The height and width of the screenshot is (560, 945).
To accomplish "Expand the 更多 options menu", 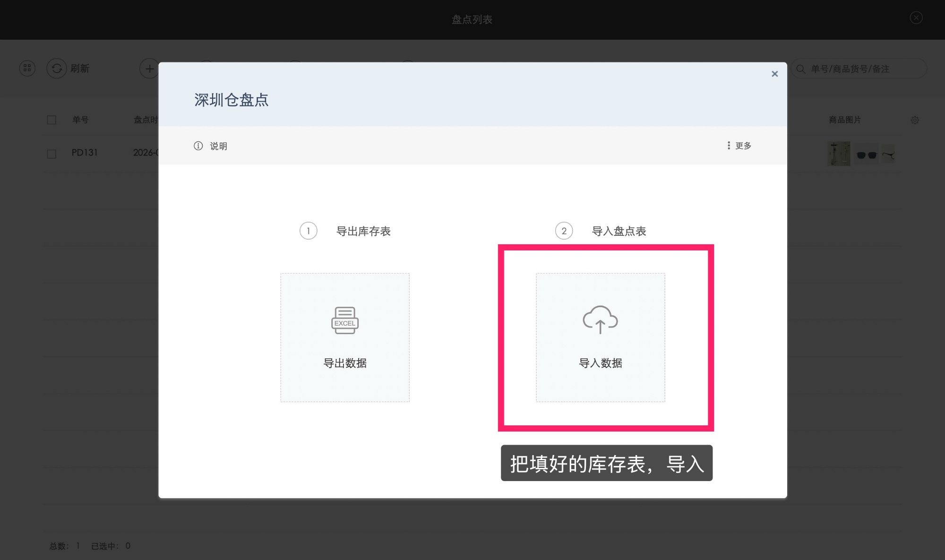I will pyautogui.click(x=743, y=146).
